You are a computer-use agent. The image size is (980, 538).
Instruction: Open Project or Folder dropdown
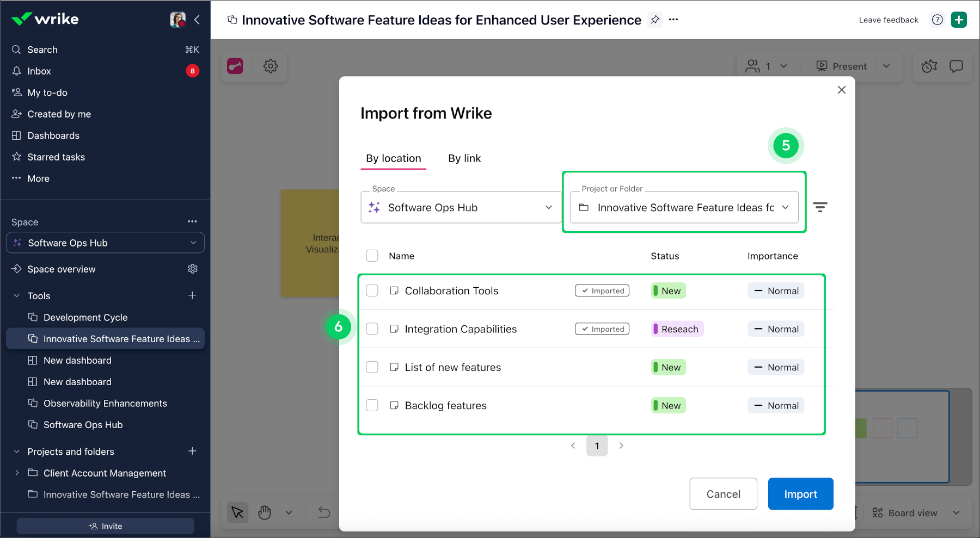pyautogui.click(x=684, y=207)
